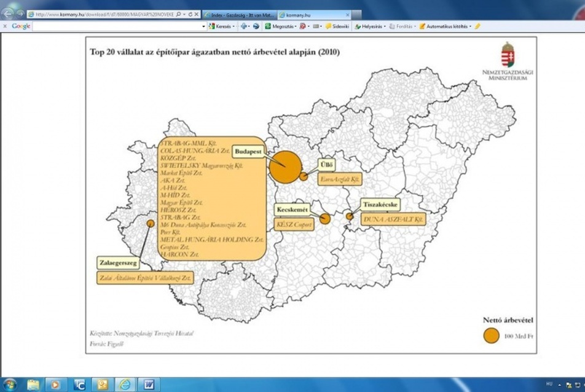
Task: Click the Kecskemét city label
Action: point(292,210)
